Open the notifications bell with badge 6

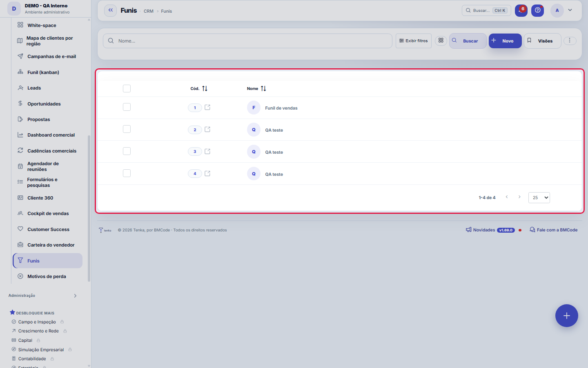[x=521, y=11]
